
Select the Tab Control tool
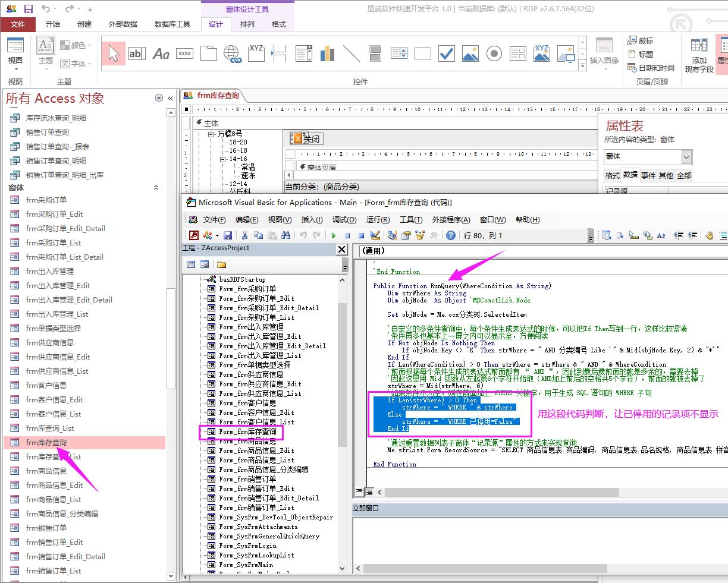(x=209, y=54)
